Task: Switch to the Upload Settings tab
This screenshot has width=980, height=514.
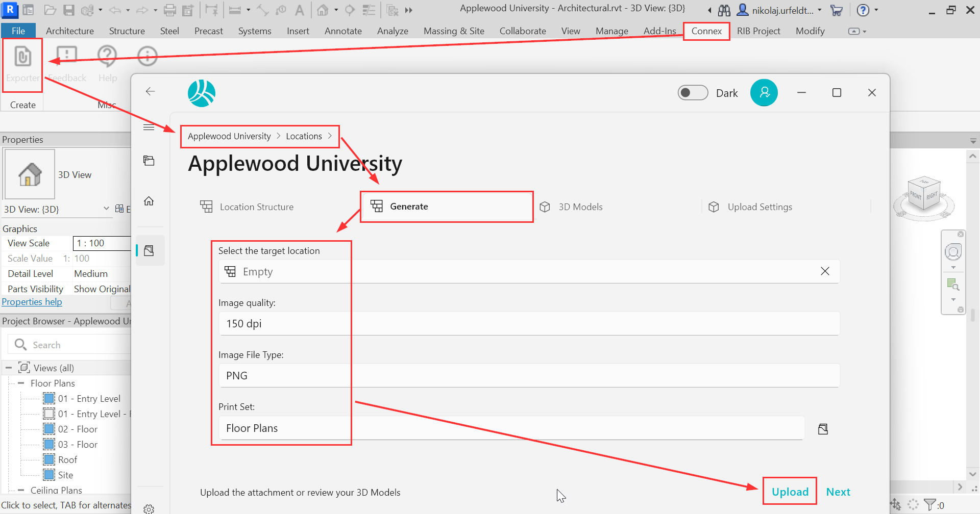Action: point(759,207)
